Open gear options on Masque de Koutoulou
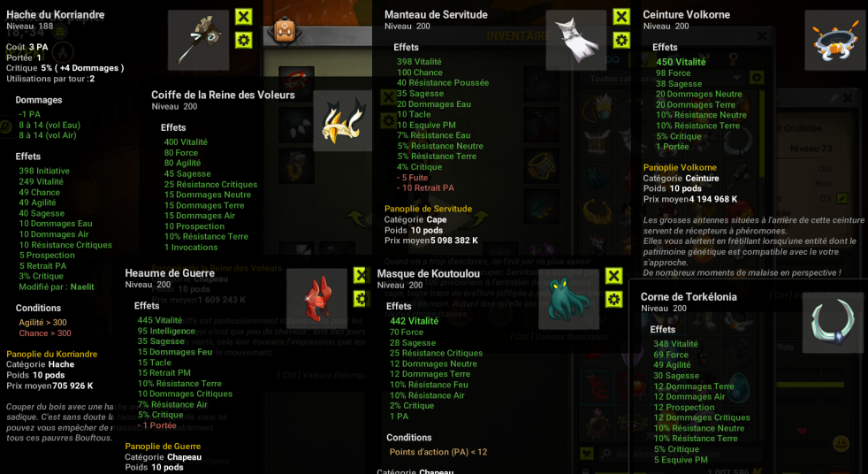Screen dimensions: 868x474 [x=613, y=300]
